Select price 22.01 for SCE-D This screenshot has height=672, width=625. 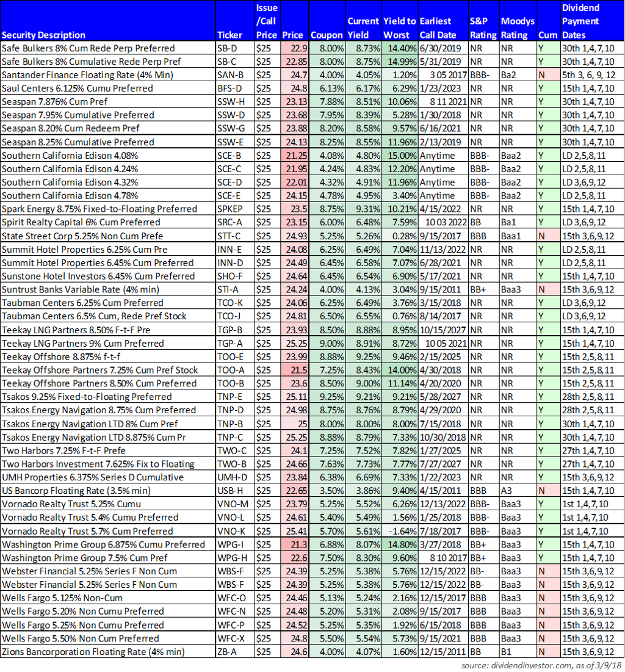point(295,182)
